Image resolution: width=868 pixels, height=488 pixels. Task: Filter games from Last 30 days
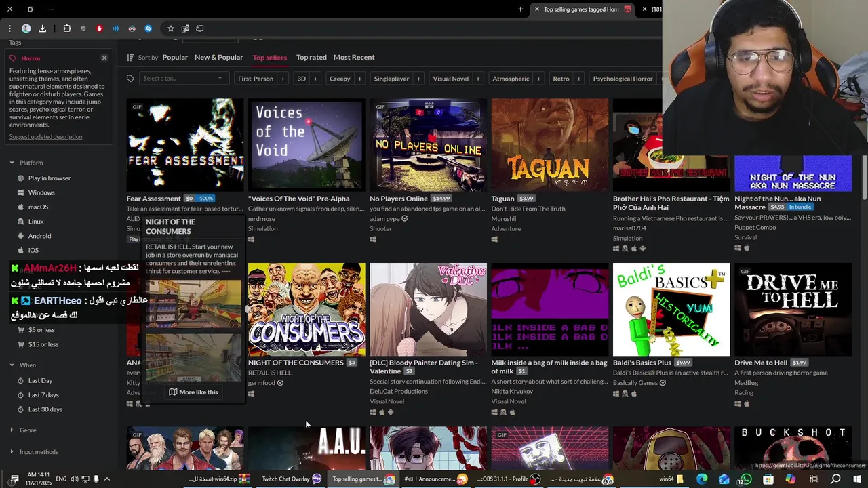45,409
